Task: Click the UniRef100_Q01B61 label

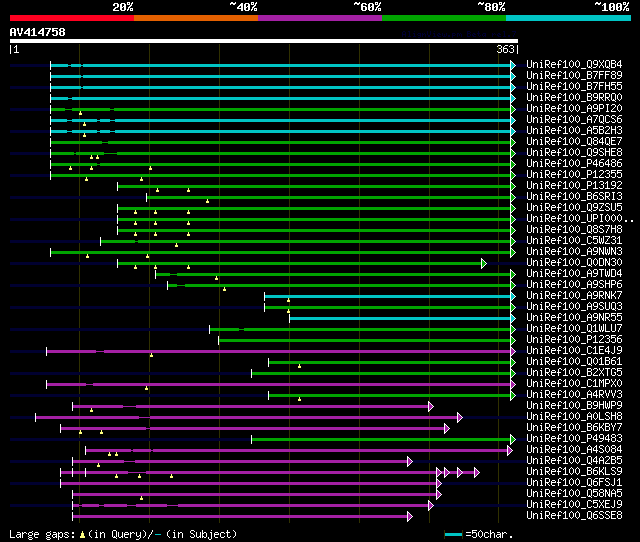Action: pyautogui.click(x=574, y=362)
